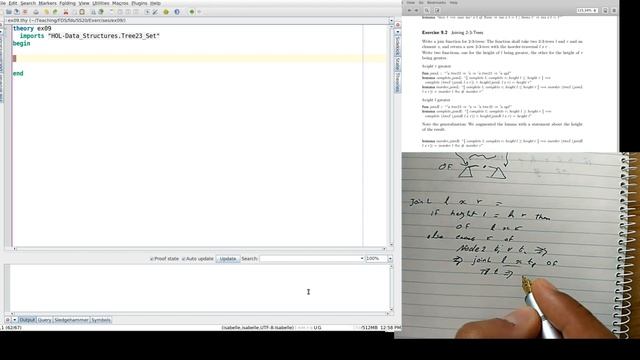
Task: Click the red icon above the editor scrollbar
Action: tap(398, 25)
